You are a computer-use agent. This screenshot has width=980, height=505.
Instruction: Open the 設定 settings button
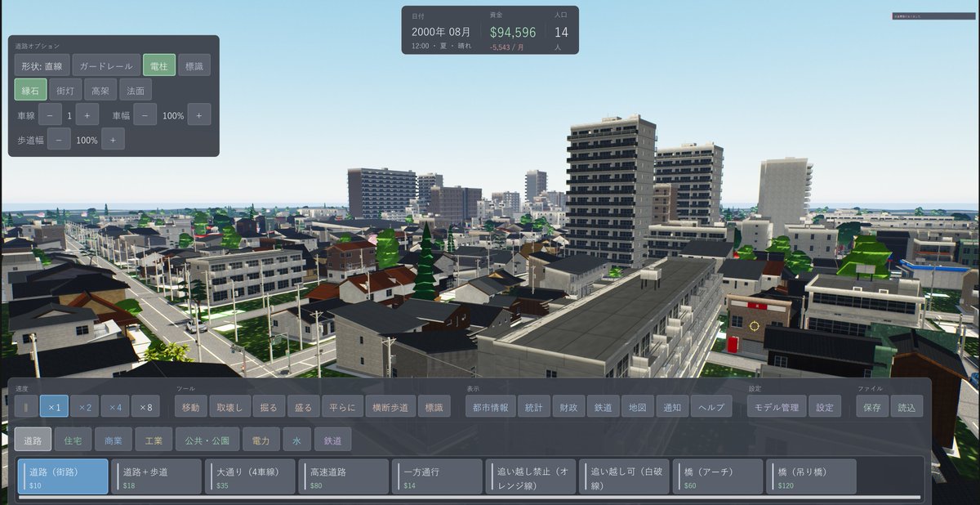pos(825,406)
